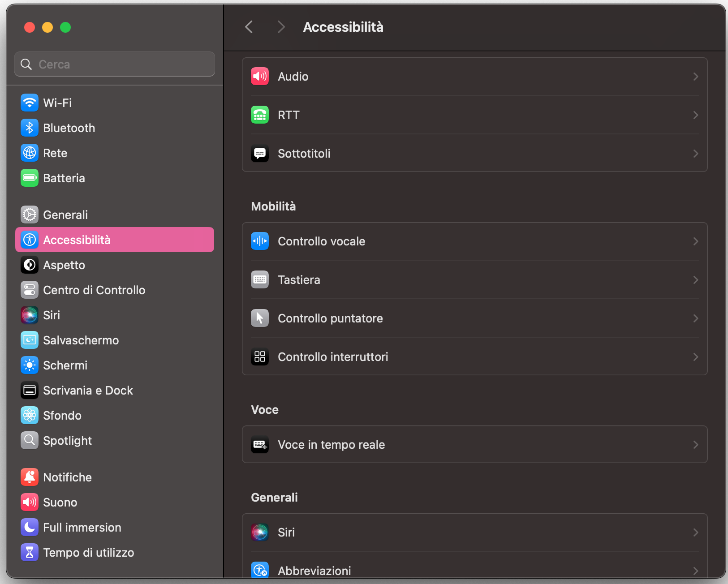Click the Abbreviazioni accessibility icon
This screenshot has width=728, height=584.
(x=260, y=570)
